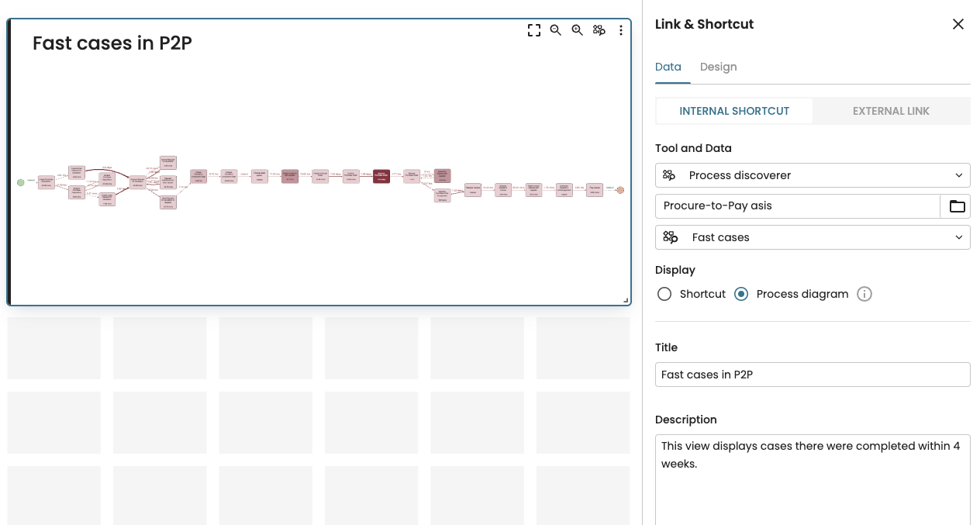The height and width of the screenshot is (525, 980).
Task: Close the Link & Shortcut panel
Action: tap(958, 24)
